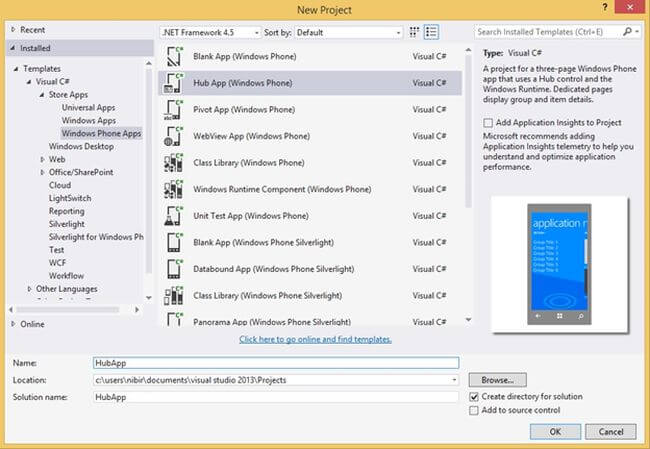Click the Blank App (Windows Phone) template icon

pyautogui.click(x=174, y=56)
